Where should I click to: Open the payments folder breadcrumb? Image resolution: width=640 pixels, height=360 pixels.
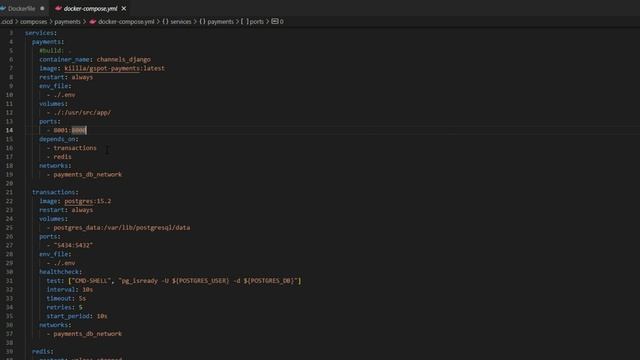[x=67, y=22]
